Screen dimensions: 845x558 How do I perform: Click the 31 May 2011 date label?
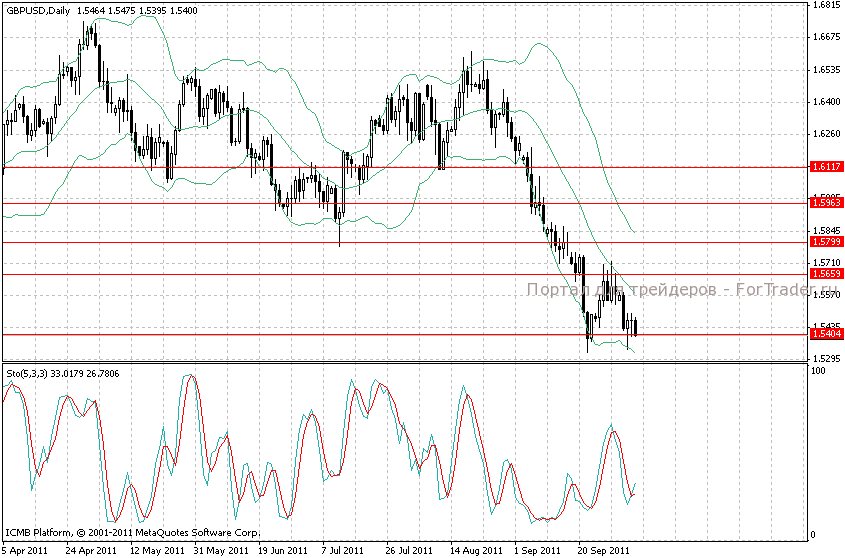coord(219,550)
